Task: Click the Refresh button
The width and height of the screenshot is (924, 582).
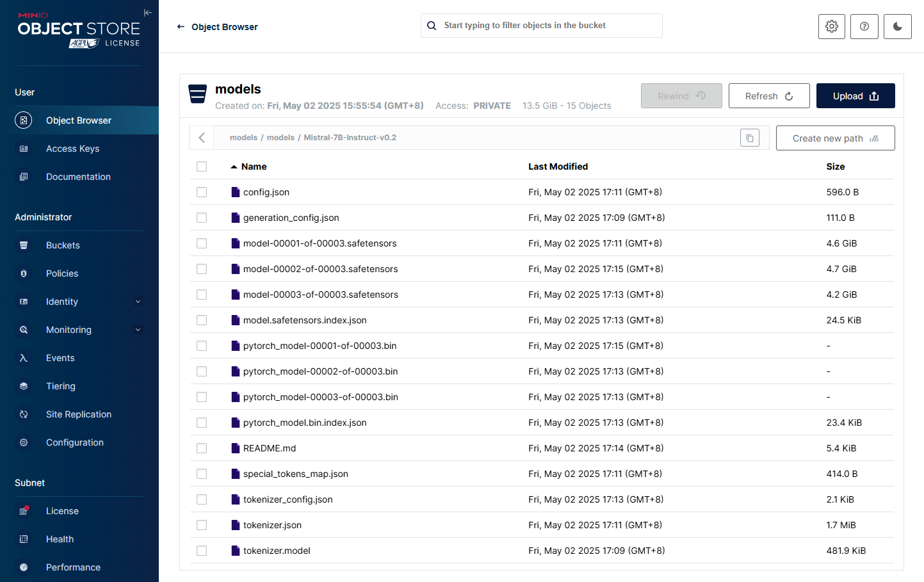Action: point(769,96)
